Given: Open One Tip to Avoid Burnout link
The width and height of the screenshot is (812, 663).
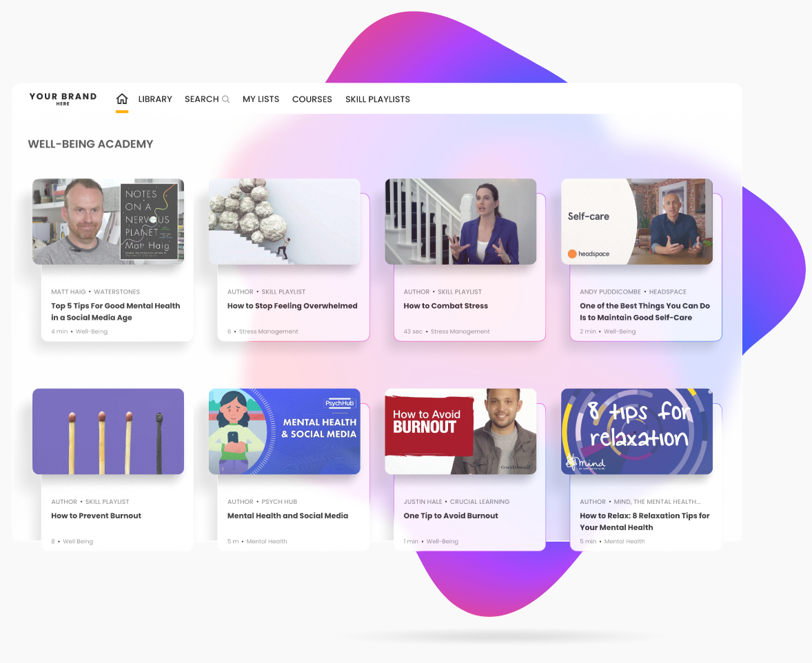Looking at the screenshot, I should pos(451,516).
